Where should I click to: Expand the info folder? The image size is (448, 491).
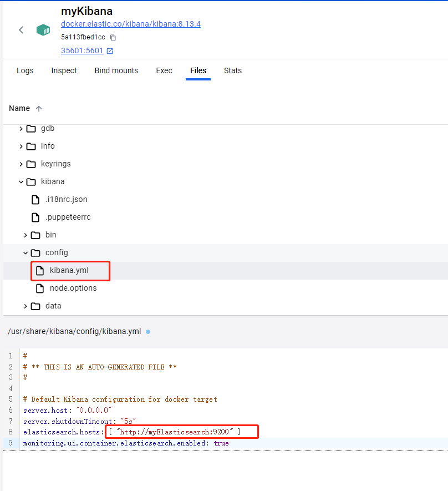21,146
